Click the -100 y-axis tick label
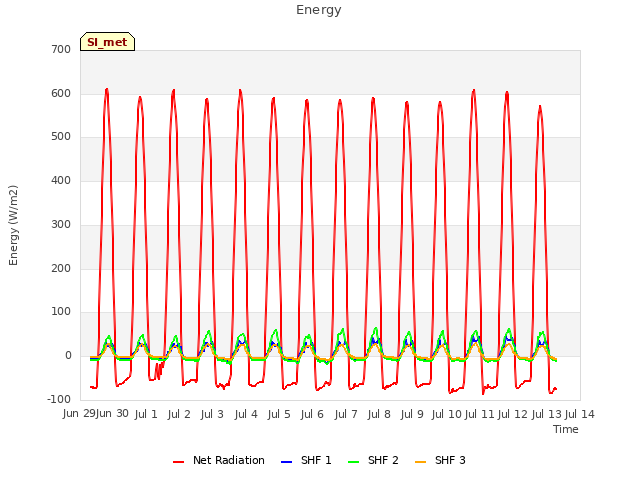 pyautogui.click(x=59, y=399)
